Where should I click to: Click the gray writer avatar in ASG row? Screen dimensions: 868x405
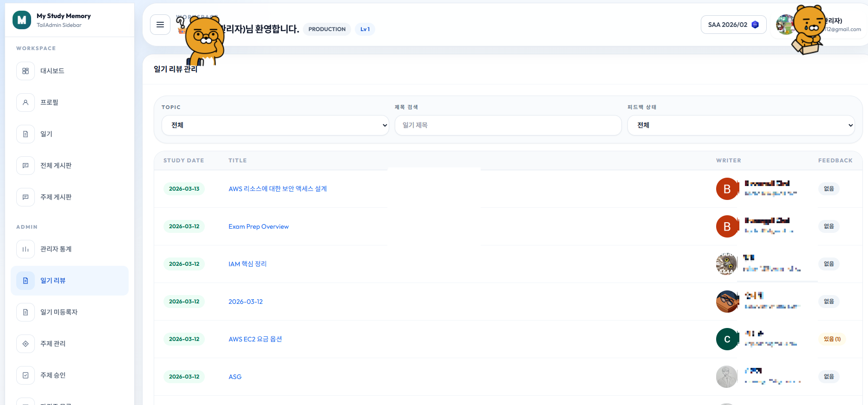727,377
